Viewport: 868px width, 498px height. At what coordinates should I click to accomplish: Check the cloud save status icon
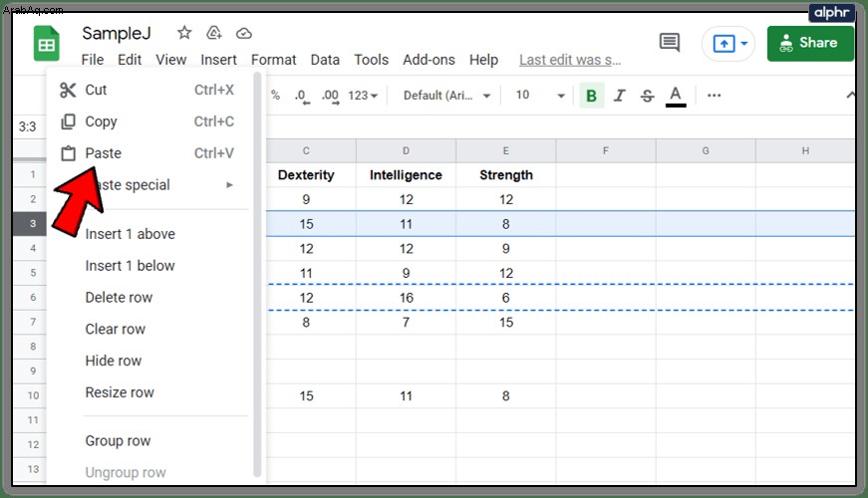(x=244, y=34)
